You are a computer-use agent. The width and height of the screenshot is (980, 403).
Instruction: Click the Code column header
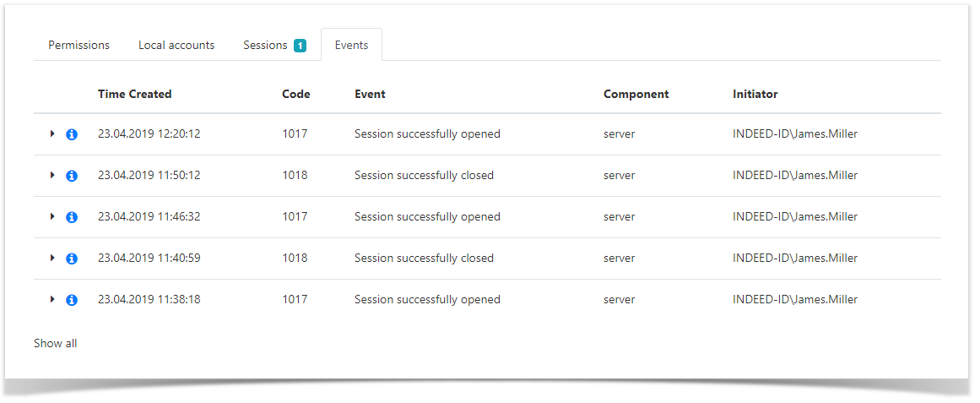click(295, 94)
